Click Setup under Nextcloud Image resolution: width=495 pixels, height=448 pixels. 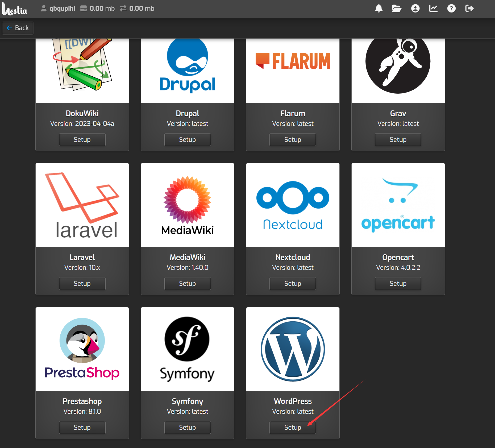coord(293,284)
